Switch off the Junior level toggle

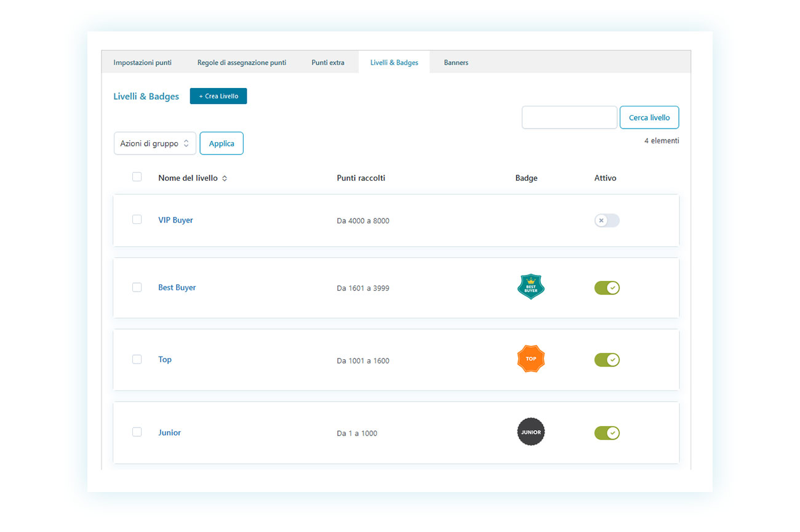click(607, 433)
